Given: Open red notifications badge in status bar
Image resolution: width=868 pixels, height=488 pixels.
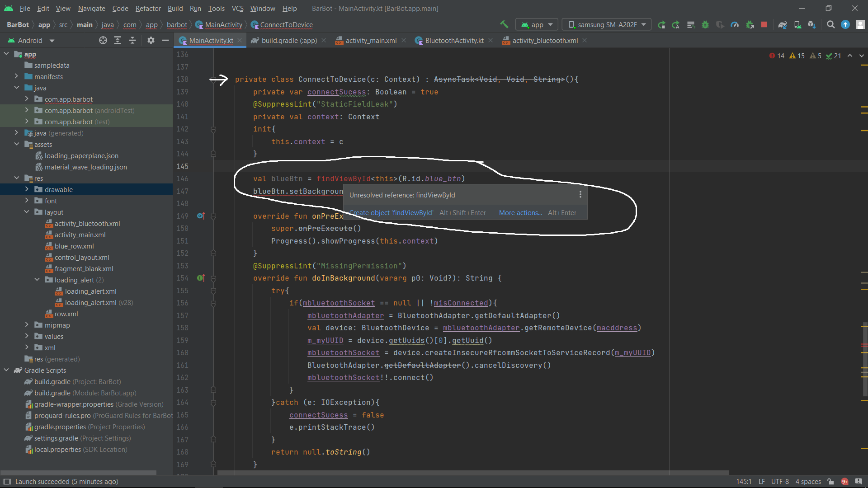Looking at the screenshot, I should (x=844, y=482).
